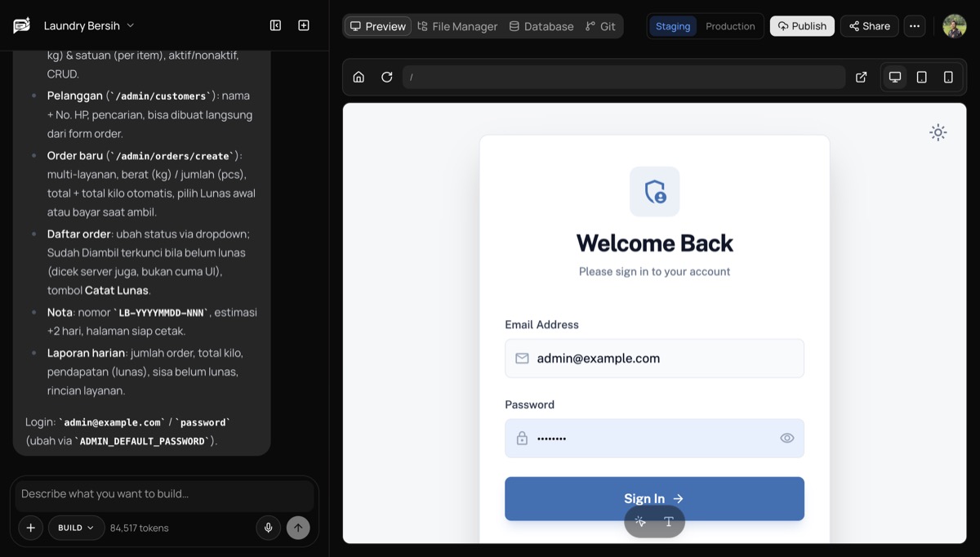This screenshot has width=980, height=557.
Task: Open the more options ellipsis menu
Action: pyautogui.click(x=915, y=26)
